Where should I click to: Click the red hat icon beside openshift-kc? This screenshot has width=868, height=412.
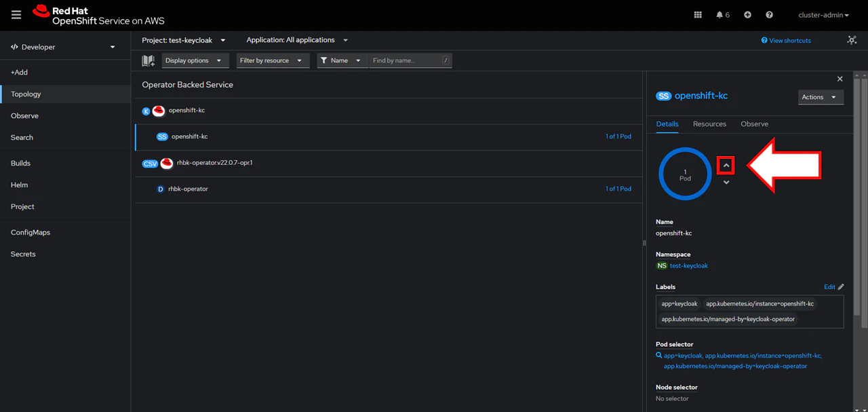tap(159, 111)
